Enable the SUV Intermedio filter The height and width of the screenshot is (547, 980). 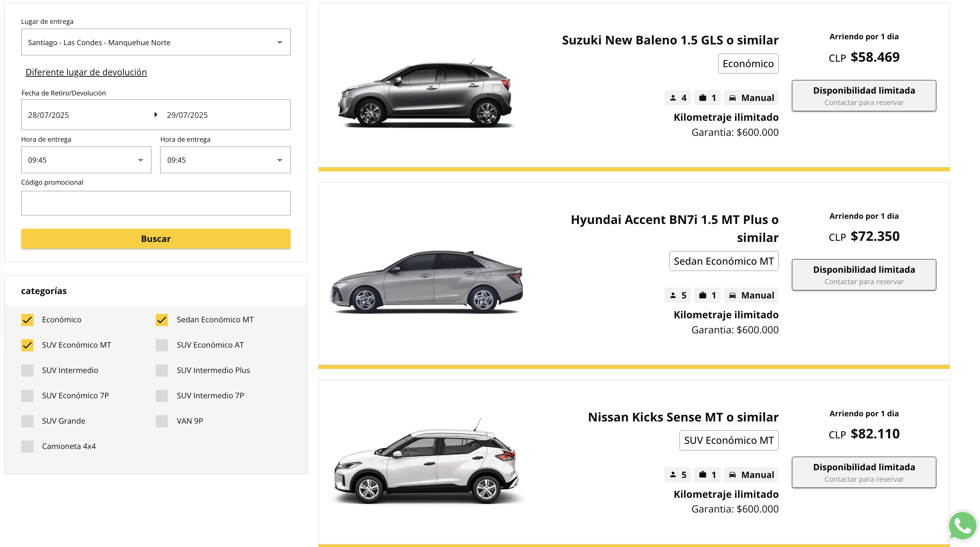pyautogui.click(x=27, y=370)
